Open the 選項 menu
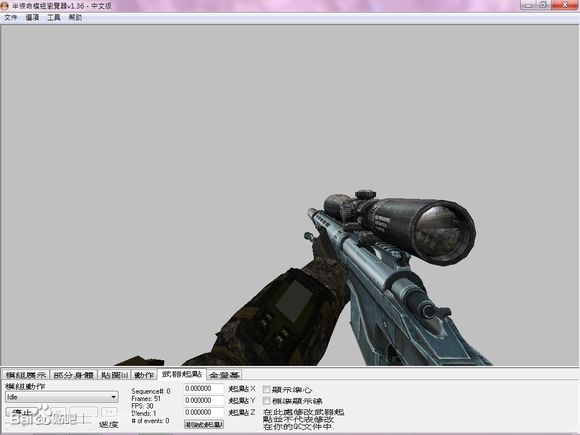 (32, 17)
